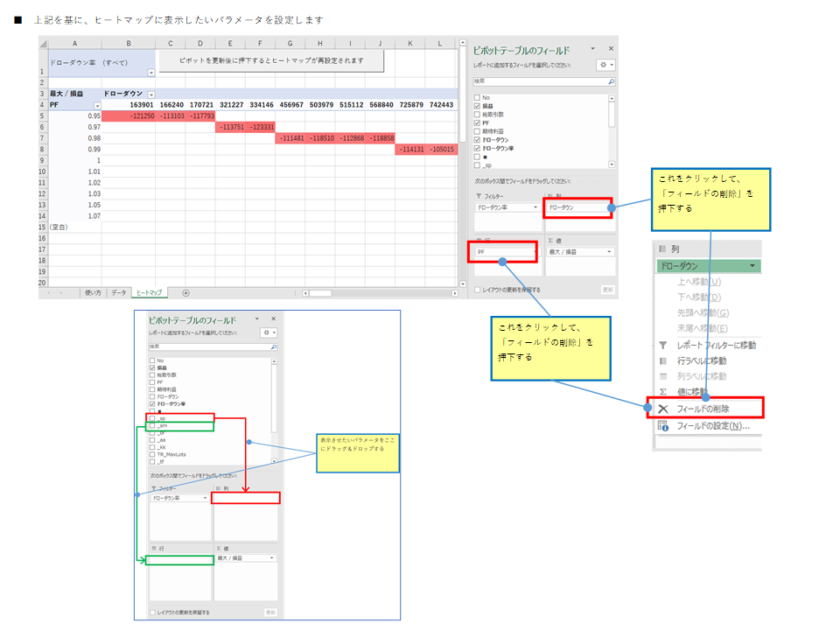Open ドローダウン field in upper columns area
840x630 pixels.
point(578,207)
